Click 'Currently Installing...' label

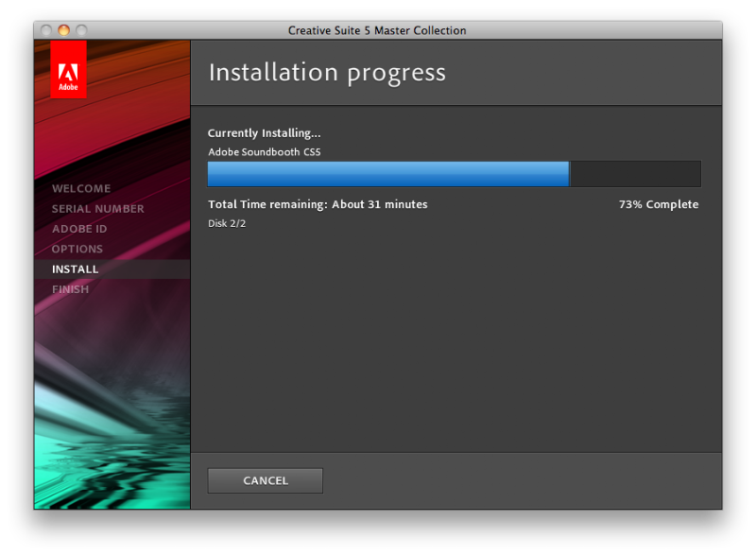[x=265, y=133]
